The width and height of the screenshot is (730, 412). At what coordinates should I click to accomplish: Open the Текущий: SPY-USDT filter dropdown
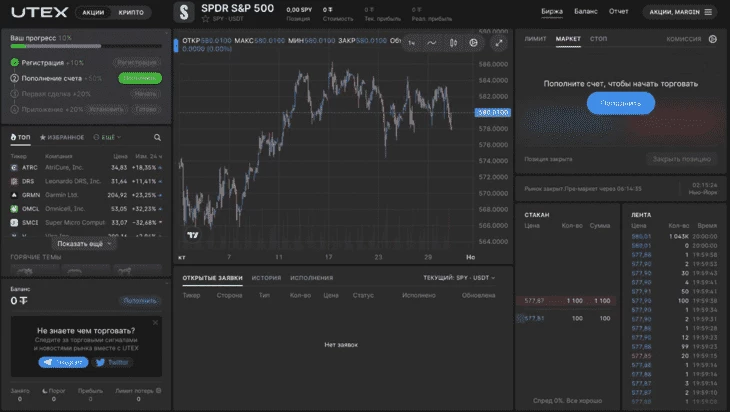click(459, 278)
